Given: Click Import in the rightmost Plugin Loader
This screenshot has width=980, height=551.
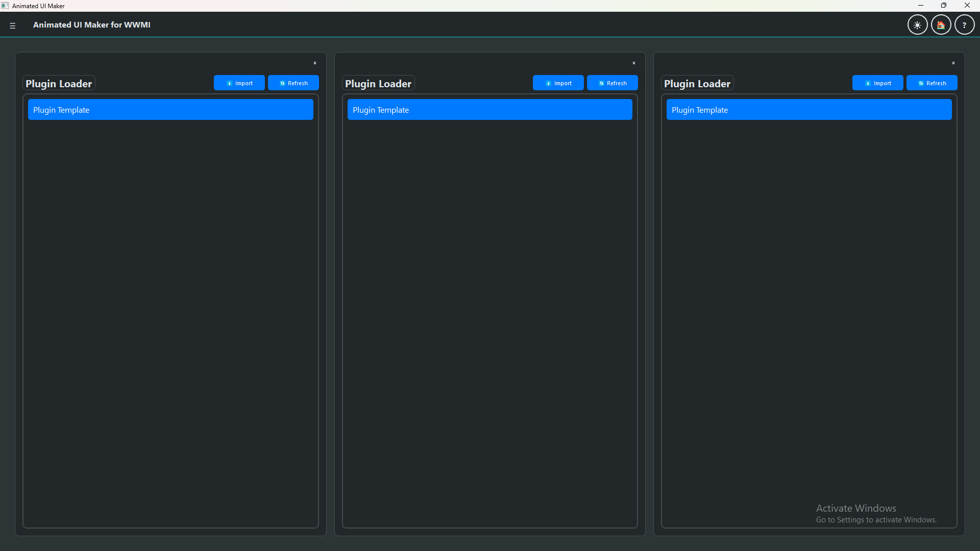Looking at the screenshot, I should click(878, 83).
